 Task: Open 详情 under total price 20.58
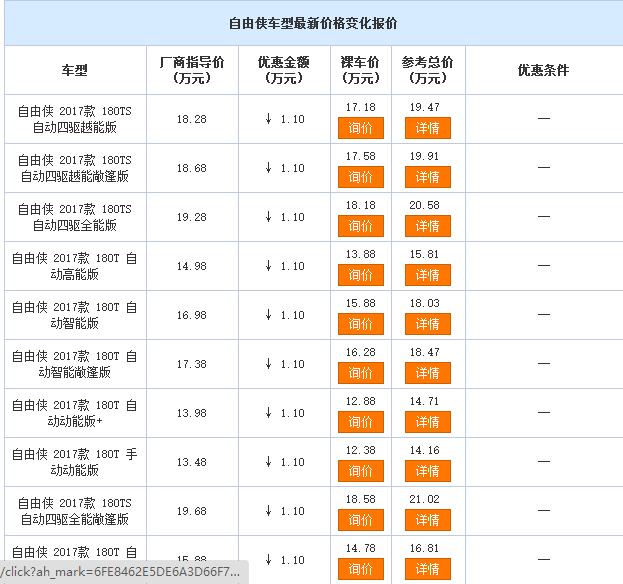tap(428, 226)
